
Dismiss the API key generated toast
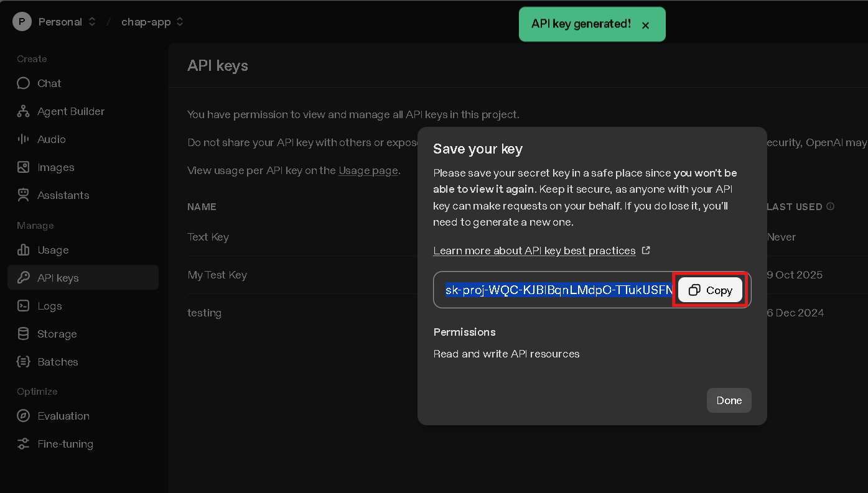[645, 25]
